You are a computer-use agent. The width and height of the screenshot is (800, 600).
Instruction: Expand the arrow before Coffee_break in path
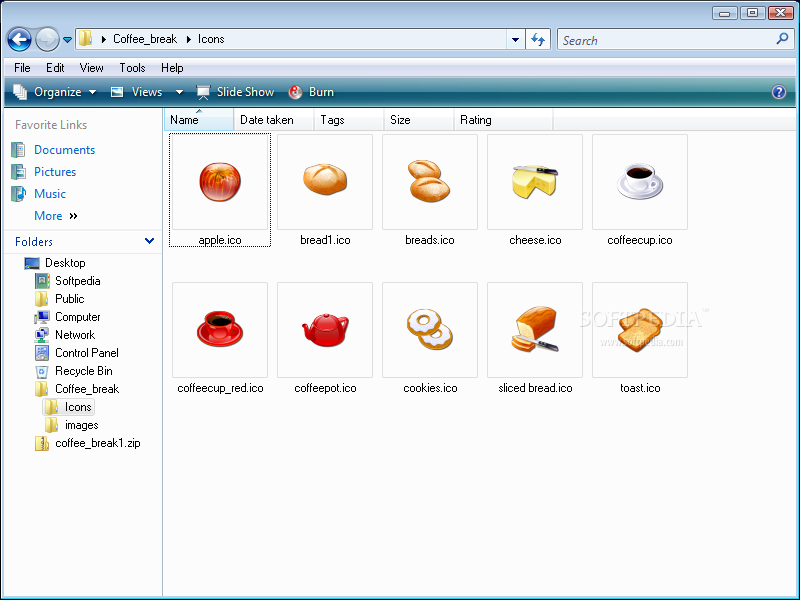coord(104,39)
